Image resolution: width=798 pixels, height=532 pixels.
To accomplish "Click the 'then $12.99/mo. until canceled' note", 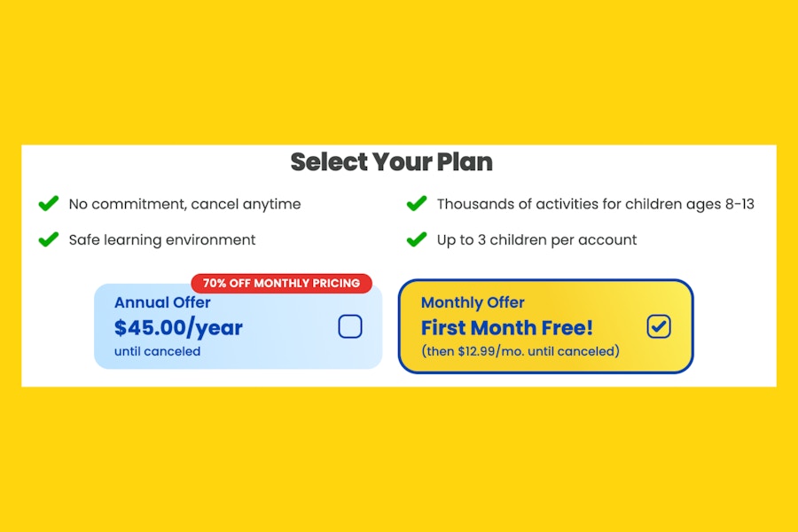I will click(x=520, y=351).
